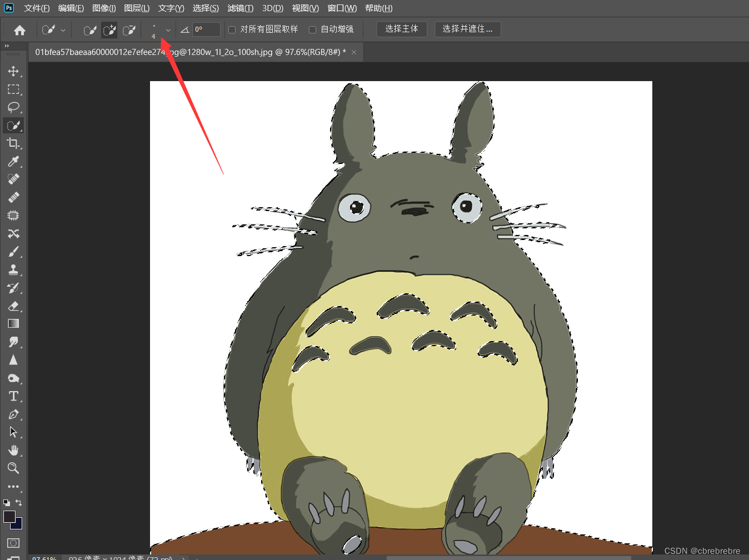Screen dimensions: 749x560
Task: Enable 对所有图层取样 checkbox
Action: pyautogui.click(x=232, y=29)
